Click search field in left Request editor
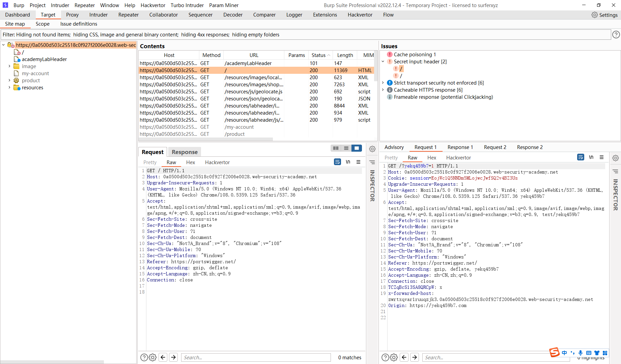Image resolution: width=621 pixels, height=364 pixels. point(256,357)
